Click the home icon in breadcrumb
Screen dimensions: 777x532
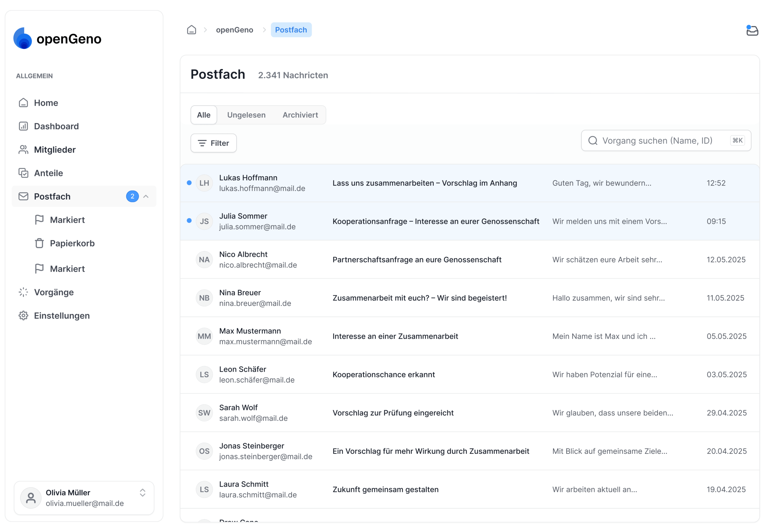click(191, 30)
